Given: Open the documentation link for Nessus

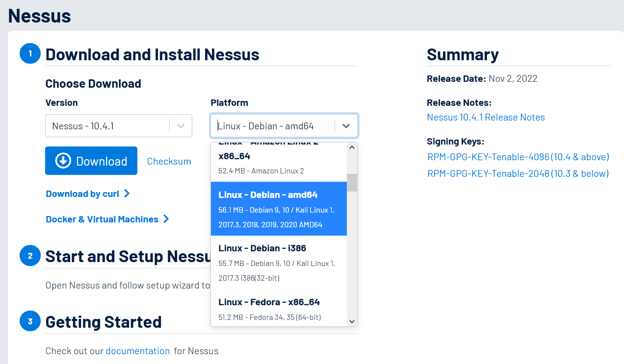Looking at the screenshot, I should tap(138, 351).
